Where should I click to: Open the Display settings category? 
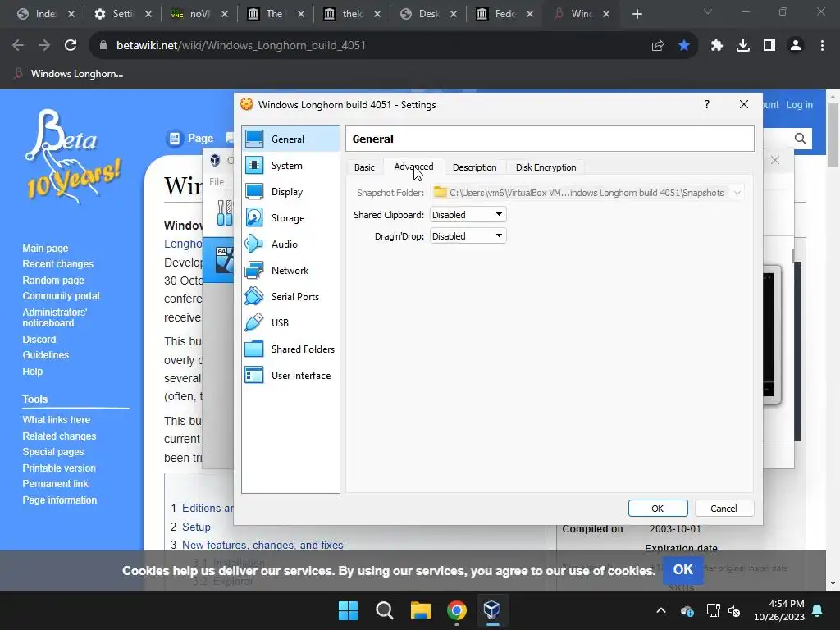coord(290,192)
